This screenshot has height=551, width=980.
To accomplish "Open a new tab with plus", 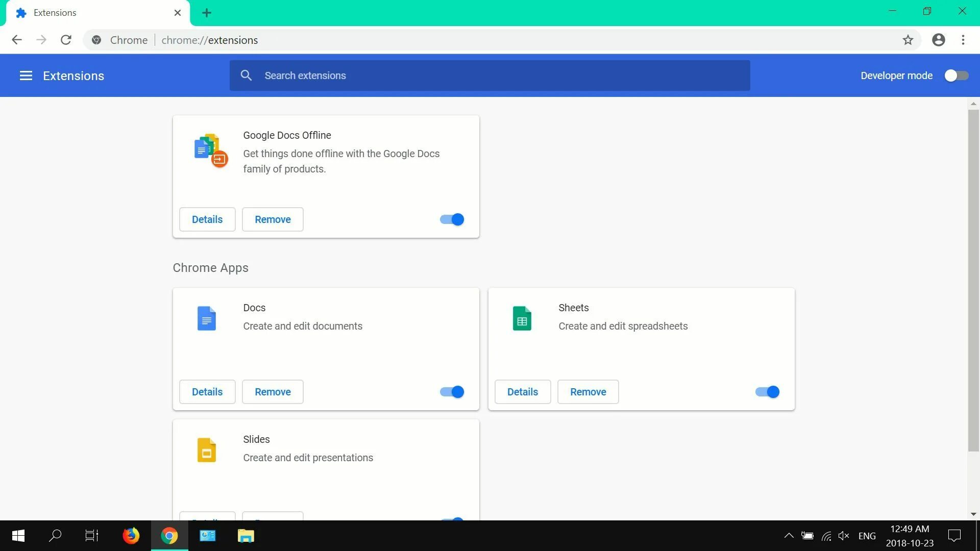I will (206, 13).
